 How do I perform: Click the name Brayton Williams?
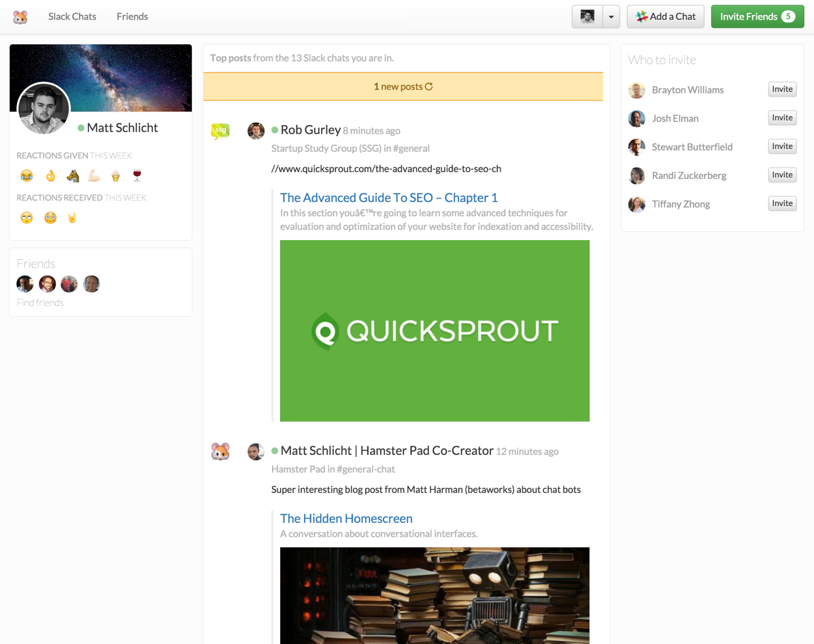point(688,90)
